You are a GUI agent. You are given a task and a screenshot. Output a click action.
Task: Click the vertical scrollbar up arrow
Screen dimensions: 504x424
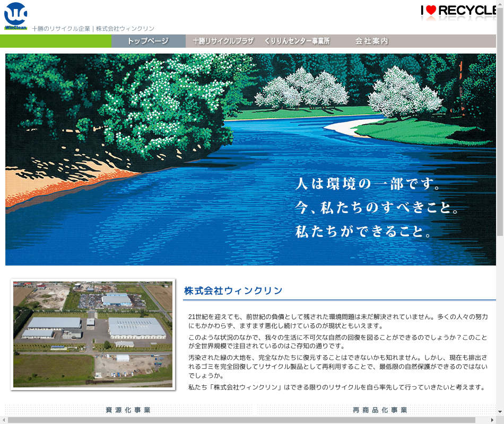500,4
